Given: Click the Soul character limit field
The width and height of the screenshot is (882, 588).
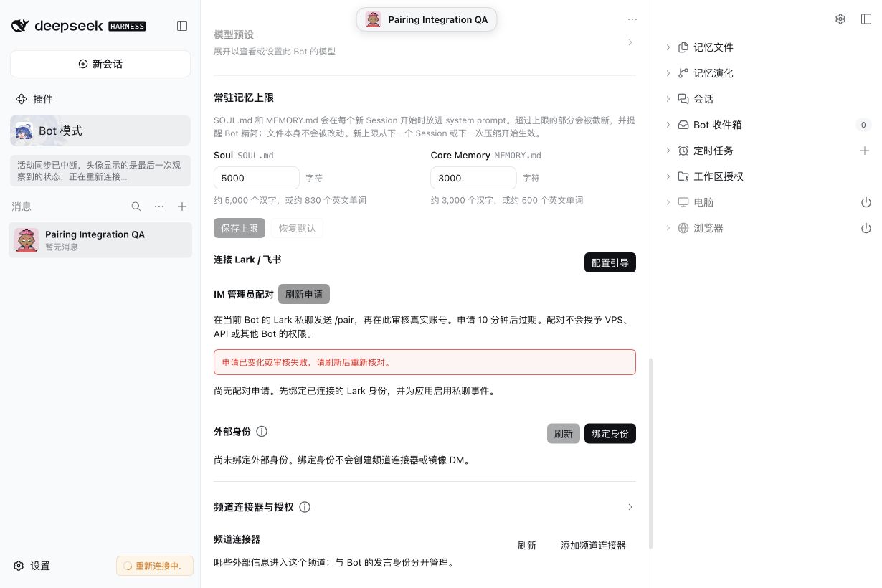Looking at the screenshot, I should tap(257, 178).
